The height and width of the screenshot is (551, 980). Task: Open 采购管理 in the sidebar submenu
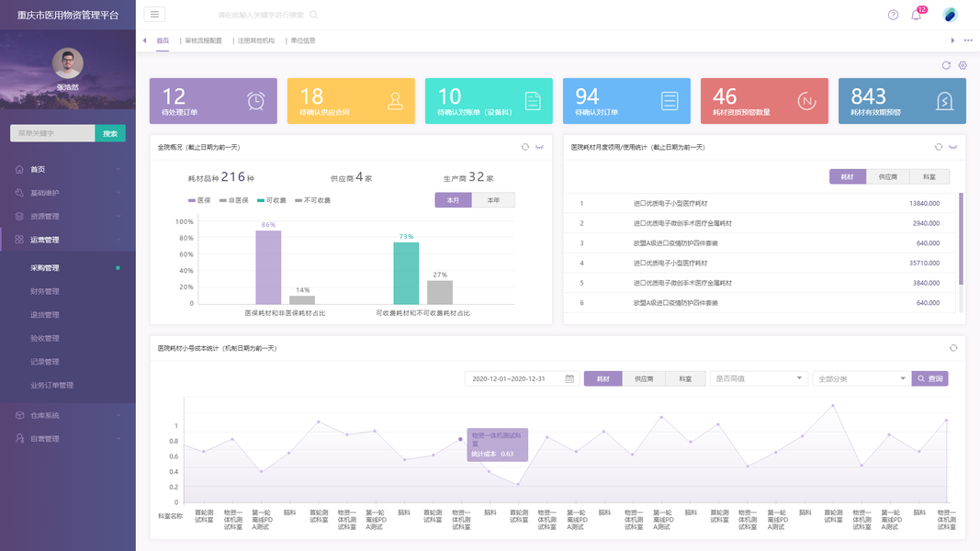[45, 268]
